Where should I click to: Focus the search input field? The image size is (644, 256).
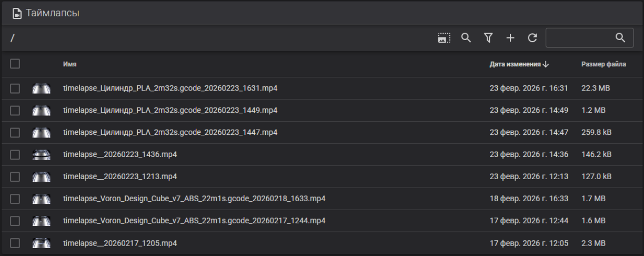click(x=580, y=37)
